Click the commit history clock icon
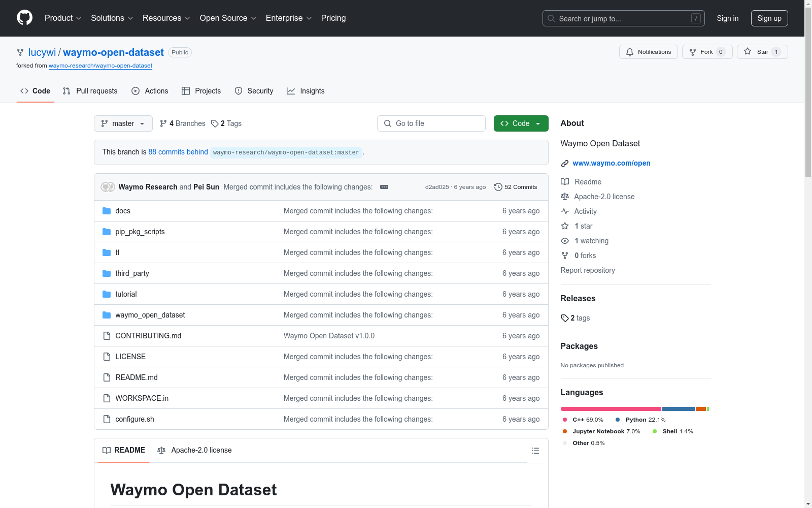This screenshot has width=812, height=508. tap(498, 187)
